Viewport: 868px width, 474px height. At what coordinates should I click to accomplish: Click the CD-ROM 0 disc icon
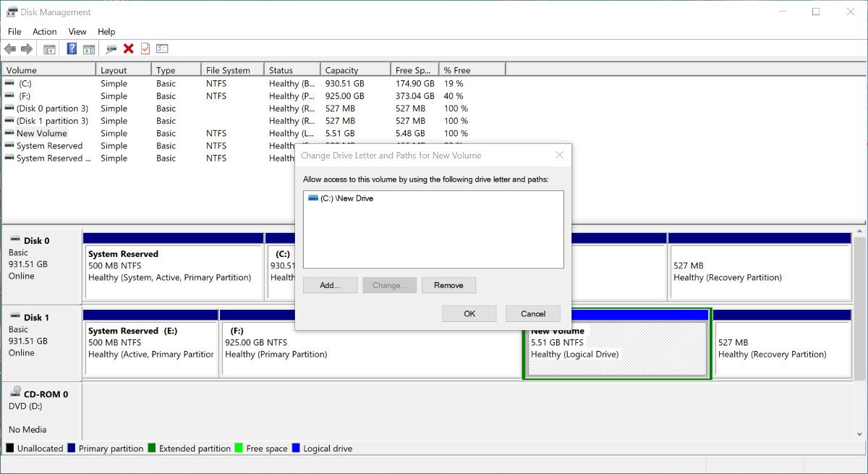pyautogui.click(x=16, y=392)
